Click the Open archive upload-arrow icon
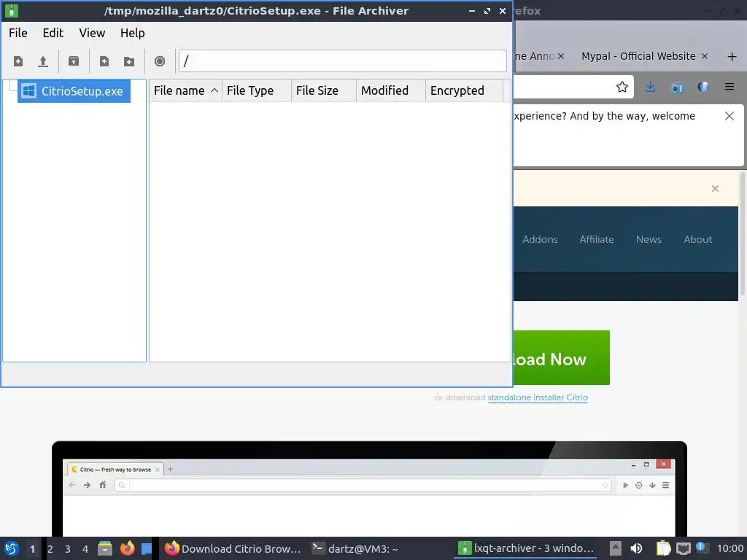The width and height of the screenshot is (747, 560). [x=43, y=61]
